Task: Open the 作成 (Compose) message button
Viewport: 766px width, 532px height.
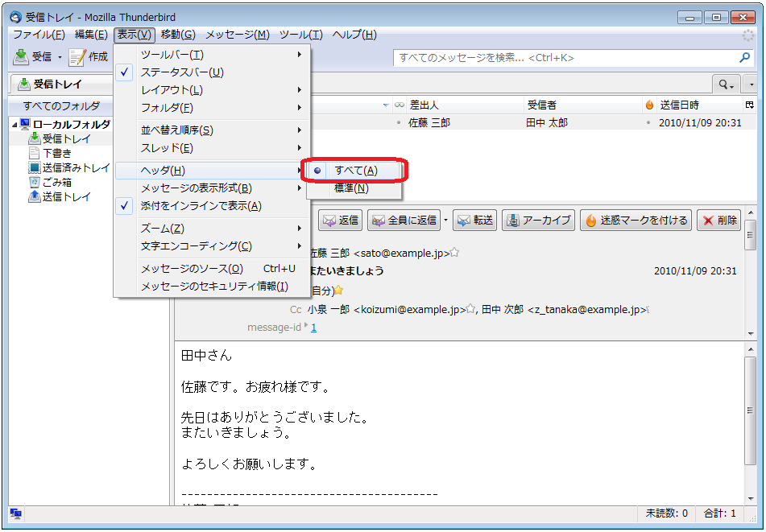Action: tap(89, 57)
